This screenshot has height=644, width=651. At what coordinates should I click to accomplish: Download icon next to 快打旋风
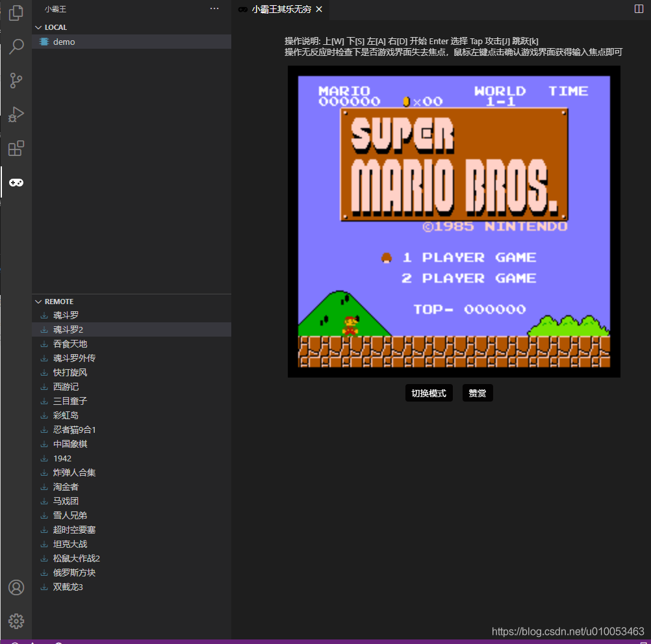[x=44, y=373]
